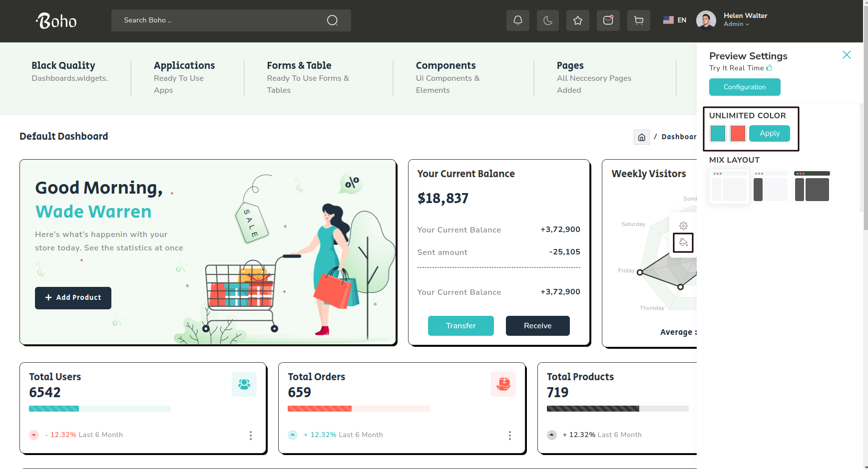Expand the EN language selector

pos(675,20)
